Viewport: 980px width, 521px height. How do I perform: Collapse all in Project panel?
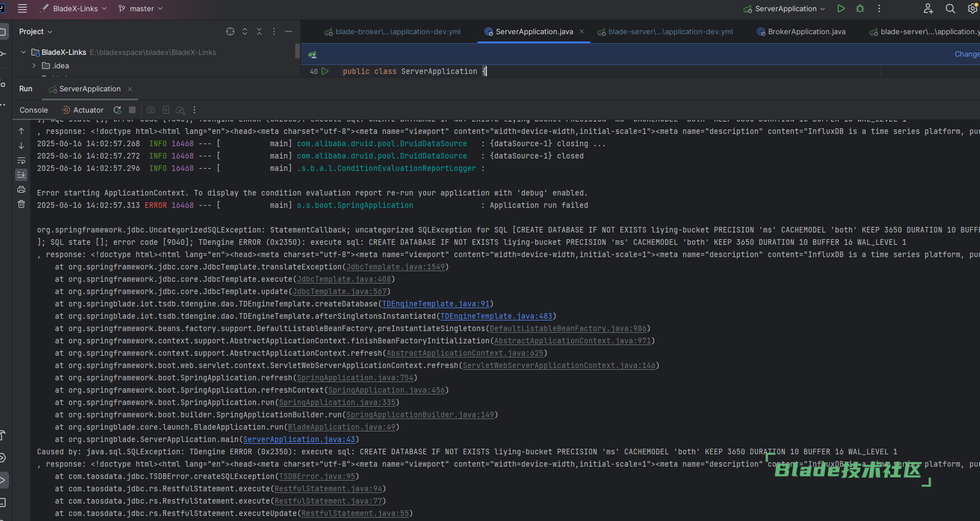coord(259,31)
